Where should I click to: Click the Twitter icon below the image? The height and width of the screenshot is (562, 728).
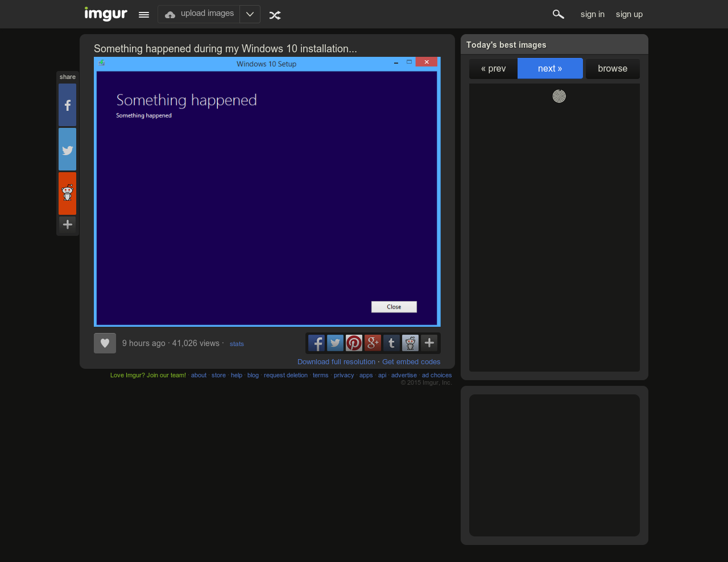[x=335, y=343]
